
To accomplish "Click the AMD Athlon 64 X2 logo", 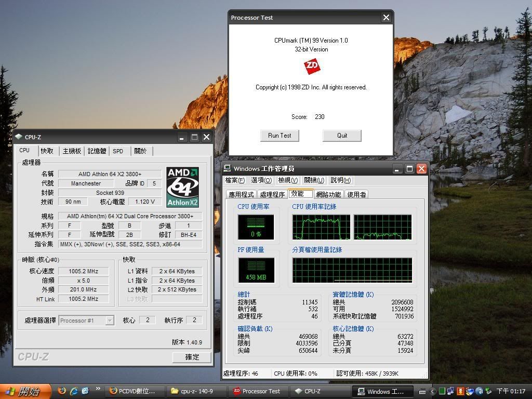I will pyautogui.click(x=183, y=188).
